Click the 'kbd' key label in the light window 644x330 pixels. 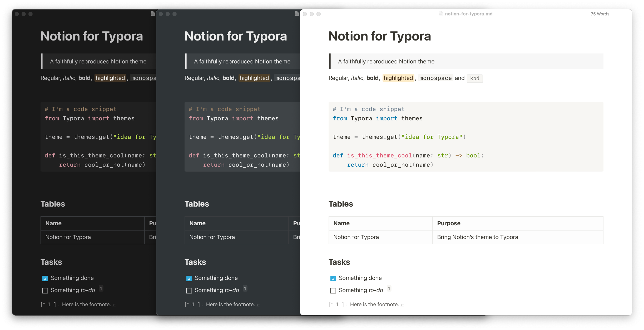(475, 78)
